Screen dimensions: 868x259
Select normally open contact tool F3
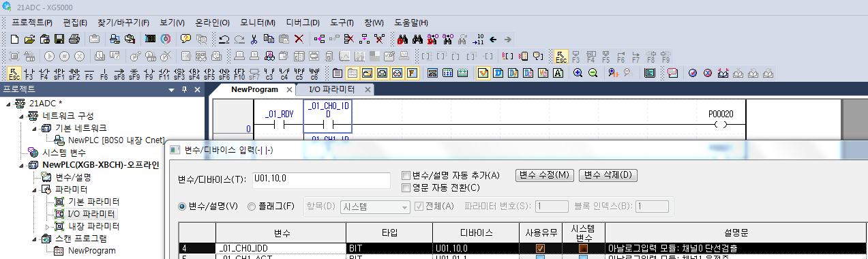coord(29,73)
